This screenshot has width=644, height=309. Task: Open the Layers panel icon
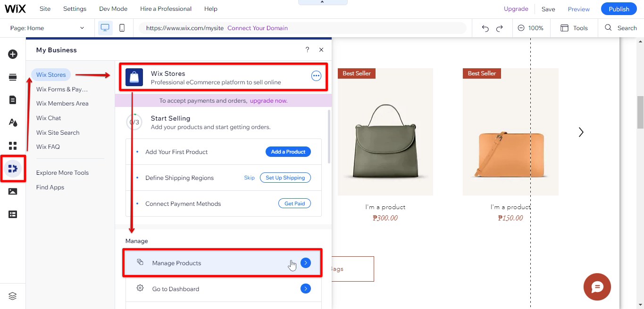(13, 296)
